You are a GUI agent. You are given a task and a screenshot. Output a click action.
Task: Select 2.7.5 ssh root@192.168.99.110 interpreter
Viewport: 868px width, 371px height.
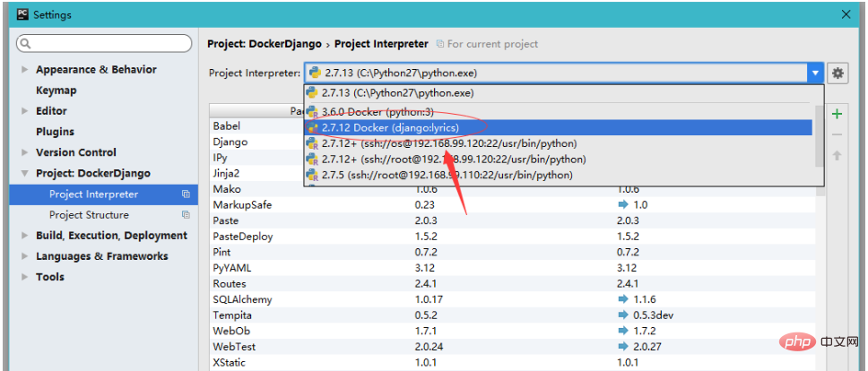[x=560, y=176]
